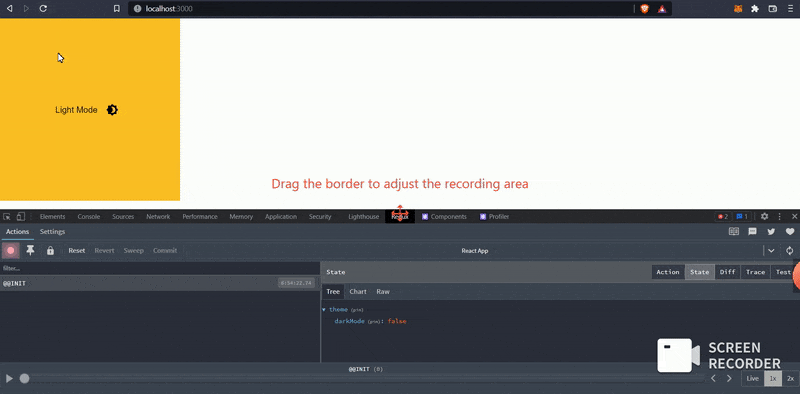Image resolution: width=800 pixels, height=394 pixels.
Task: Switch to the Performance tab
Action: 200,216
